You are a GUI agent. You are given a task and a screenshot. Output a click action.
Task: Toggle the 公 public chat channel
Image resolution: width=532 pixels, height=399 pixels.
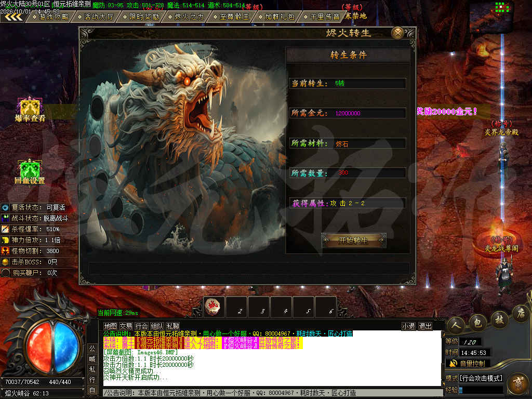92,349
